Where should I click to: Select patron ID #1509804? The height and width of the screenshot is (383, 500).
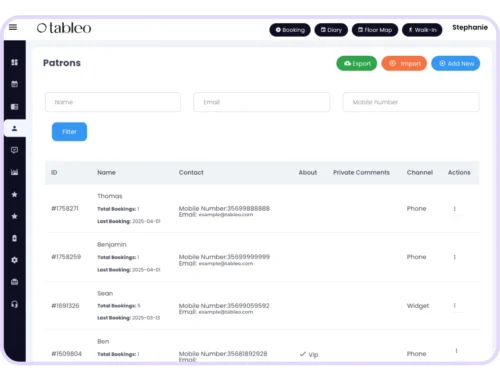click(x=66, y=354)
